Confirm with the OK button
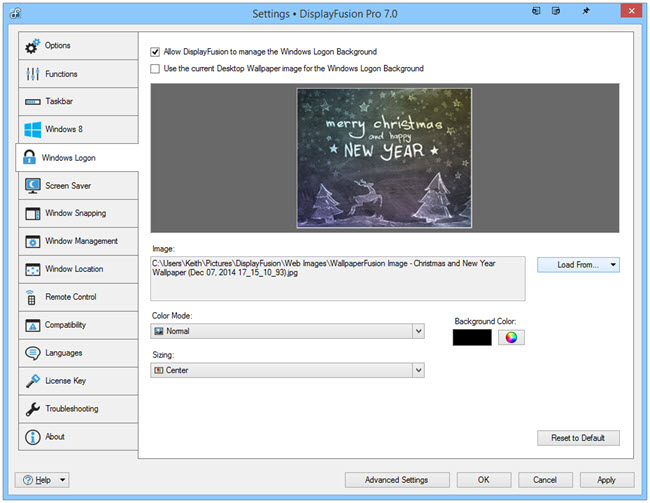 (484, 480)
